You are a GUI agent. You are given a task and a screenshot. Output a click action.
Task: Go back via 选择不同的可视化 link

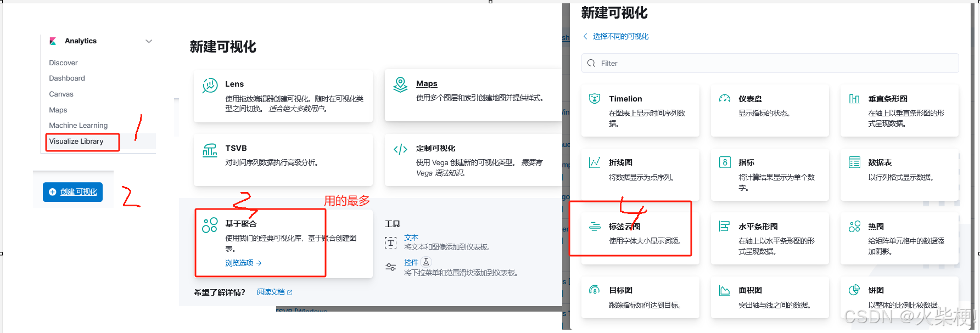(x=620, y=36)
